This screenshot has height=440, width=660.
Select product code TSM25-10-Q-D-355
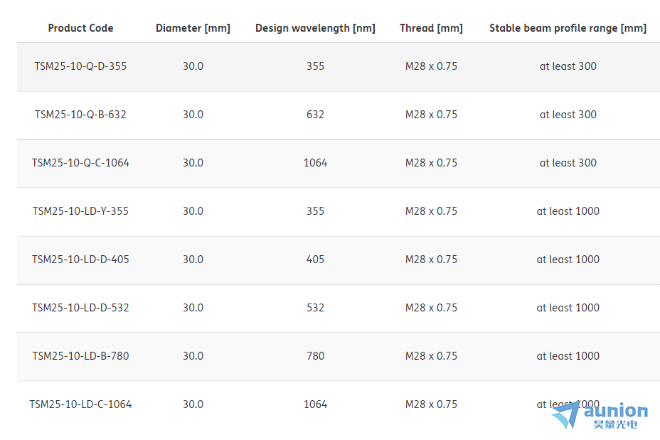pyautogui.click(x=80, y=66)
